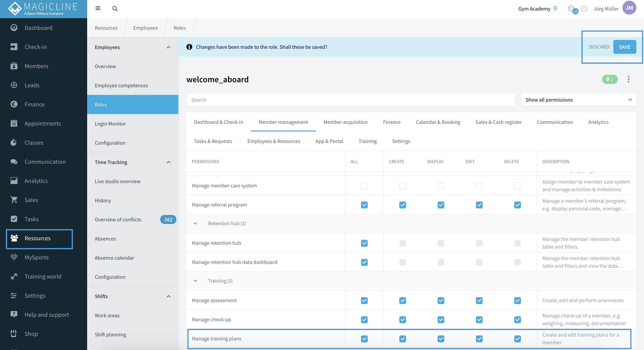Collapse the Time Tracking section
The width and height of the screenshot is (644, 350).
tap(169, 162)
